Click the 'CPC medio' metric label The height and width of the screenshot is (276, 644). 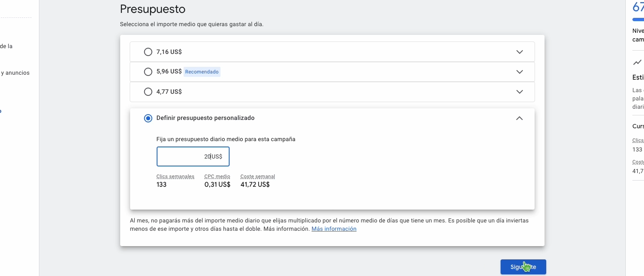click(x=217, y=176)
